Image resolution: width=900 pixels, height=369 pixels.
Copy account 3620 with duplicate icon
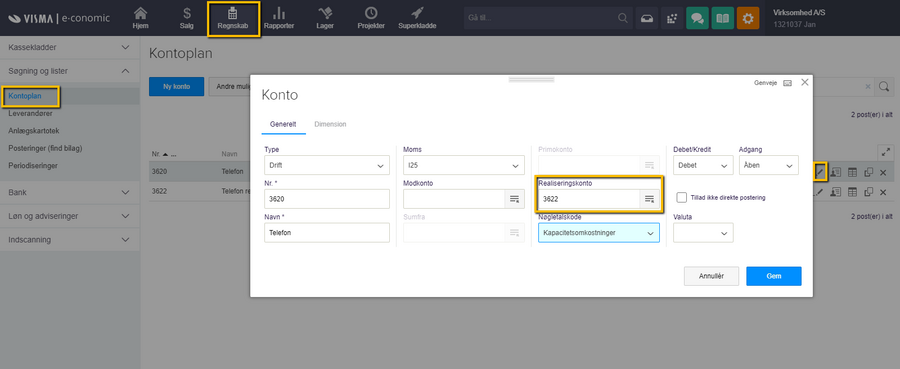(868, 172)
